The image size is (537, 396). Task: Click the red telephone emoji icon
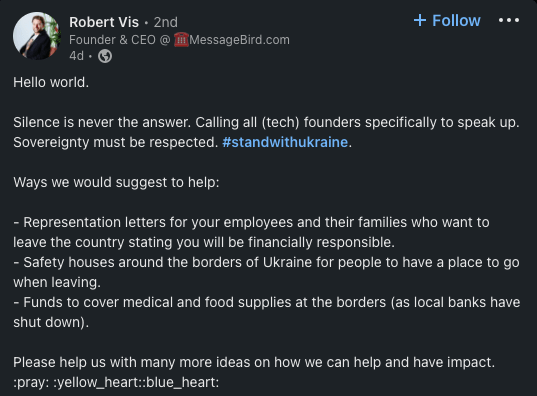pyautogui.click(x=181, y=40)
